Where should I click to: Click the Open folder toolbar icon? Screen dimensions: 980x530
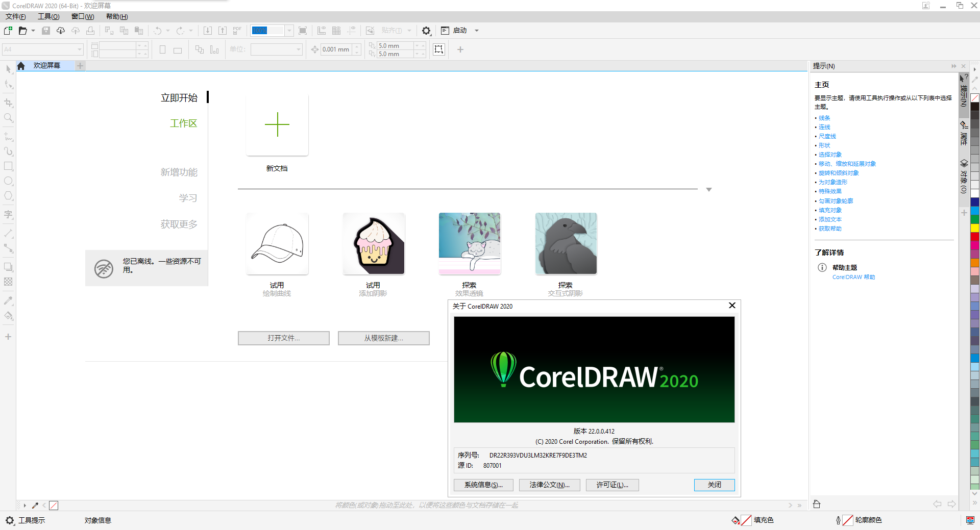pyautogui.click(x=23, y=31)
